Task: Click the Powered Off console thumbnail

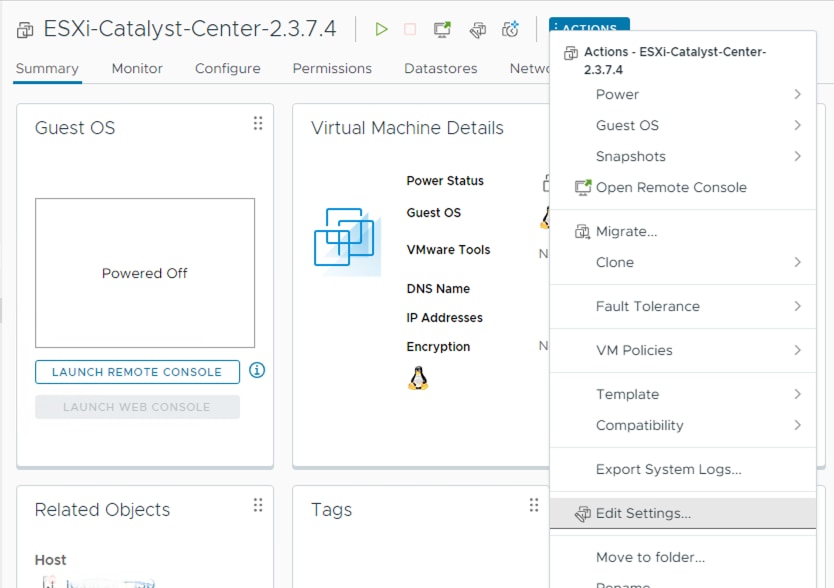Action: (145, 273)
